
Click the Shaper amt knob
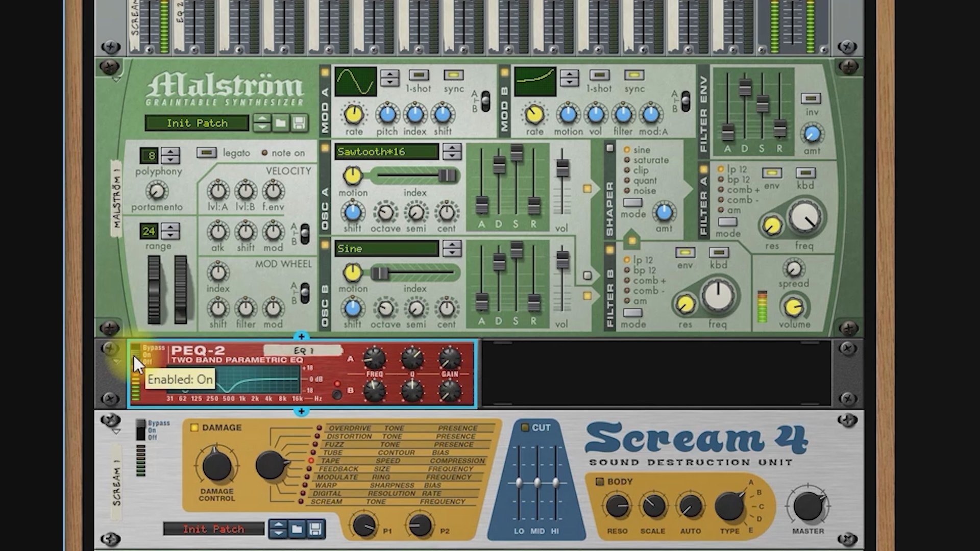click(x=664, y=212)
